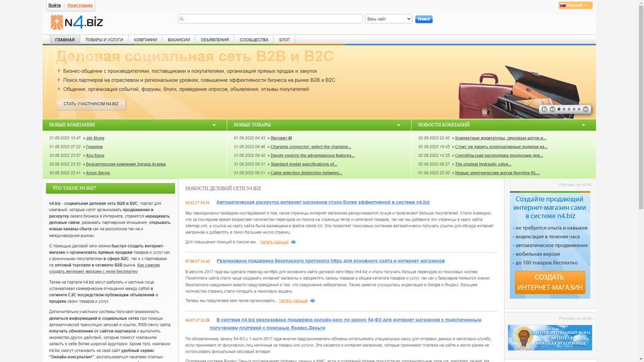644x362 pixels.
Task: Open news Сентябрьская распродажа продукции
Action: click(x=499, y=156)
